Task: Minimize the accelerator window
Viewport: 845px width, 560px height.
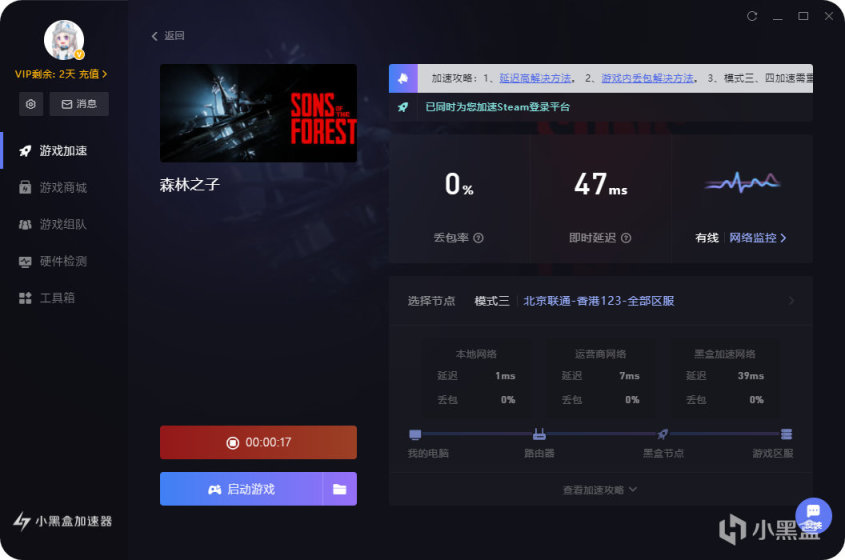Action: point(778,16)
